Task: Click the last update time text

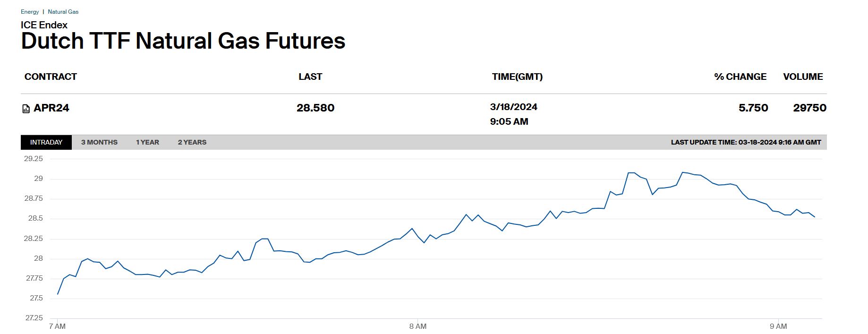Action: [x=746, y=142]
